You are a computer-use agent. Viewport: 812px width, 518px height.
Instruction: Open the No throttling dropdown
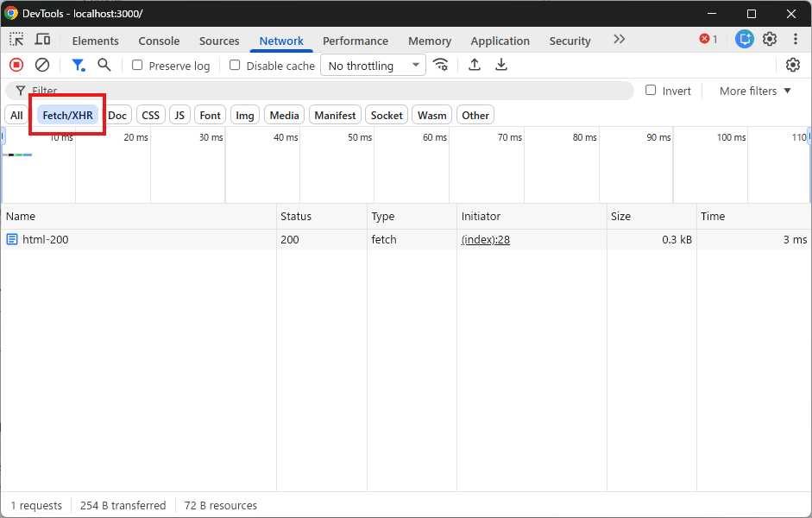click(373, 66)
